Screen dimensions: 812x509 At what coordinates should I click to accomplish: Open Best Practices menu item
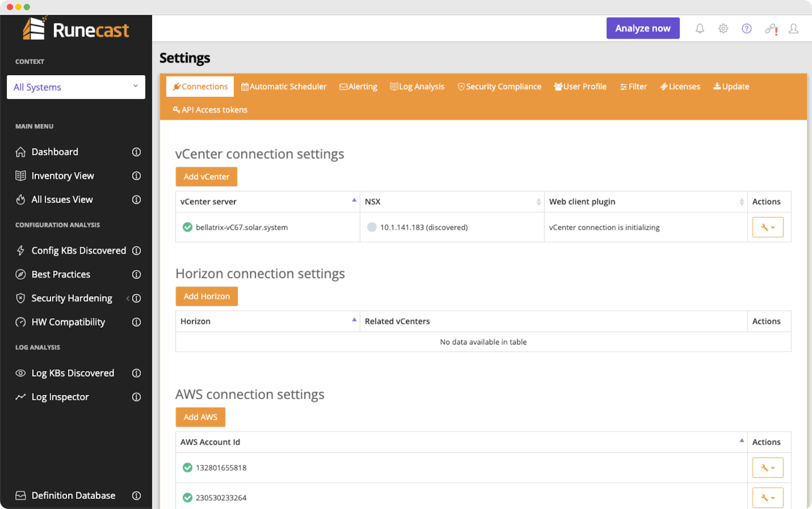(x=60, y=275)
